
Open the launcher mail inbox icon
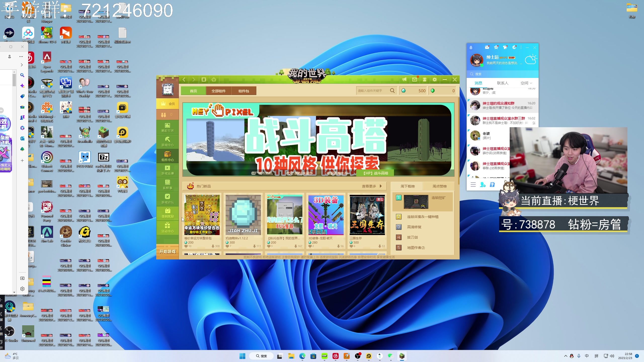[415, 79]
